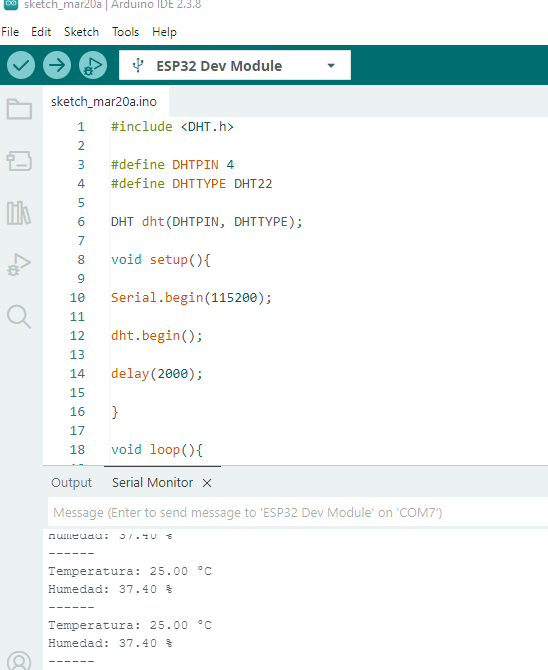548x670 pixels.
Task: Upload sketch with the arrow button
Action: click(57, 65)
